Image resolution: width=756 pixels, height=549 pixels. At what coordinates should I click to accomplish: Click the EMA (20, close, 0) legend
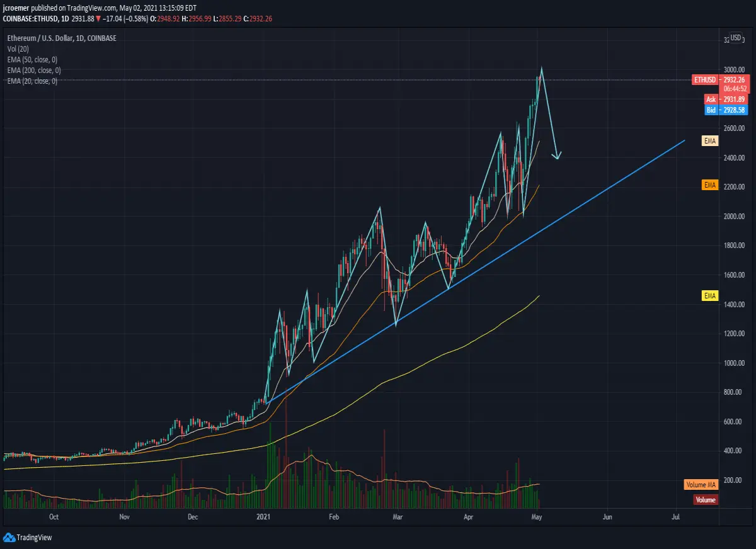(x=32, y=81)
